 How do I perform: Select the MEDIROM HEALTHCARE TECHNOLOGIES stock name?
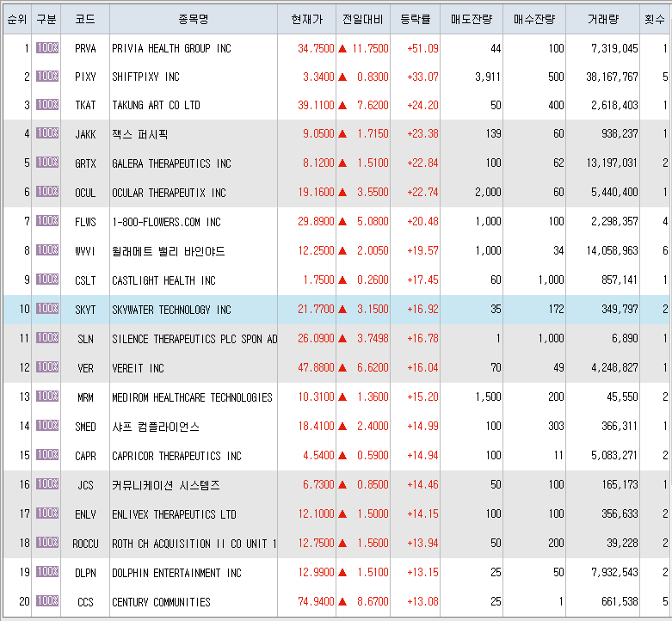pos(192,397)
